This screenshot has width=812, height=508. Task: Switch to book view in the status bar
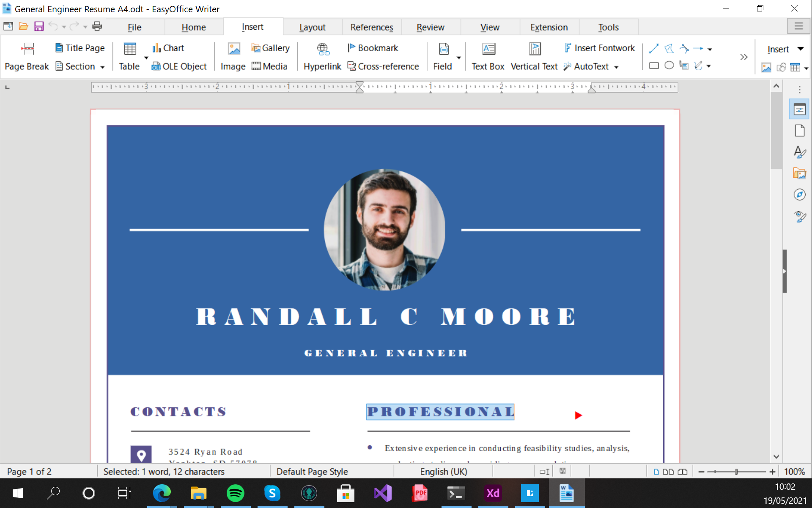click(x=683, y=471)
